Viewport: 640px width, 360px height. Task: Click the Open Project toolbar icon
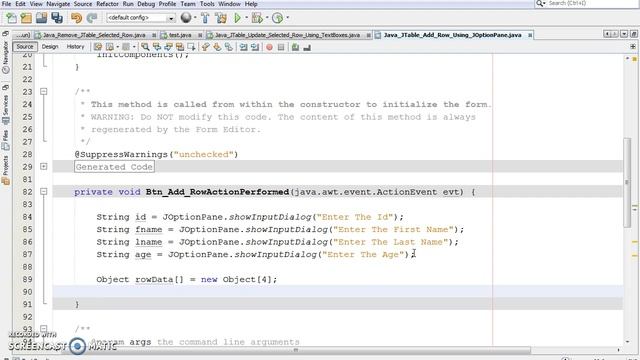point(41,18)
